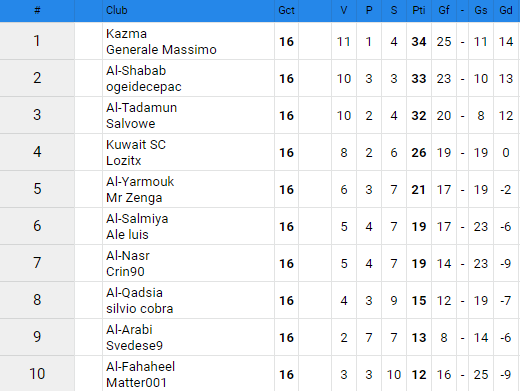Open the Al-Yarmouk club page
The image size is (520, 391).
point(140,182)
